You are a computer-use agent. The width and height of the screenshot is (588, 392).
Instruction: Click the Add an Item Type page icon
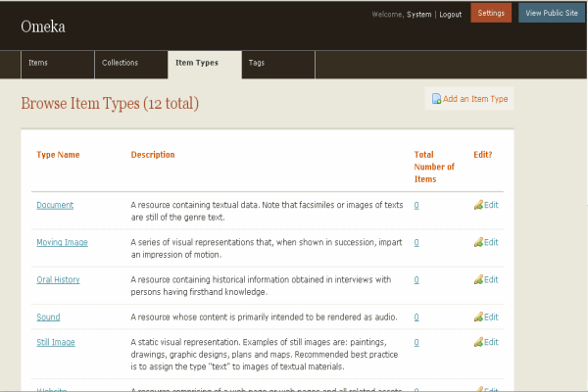(436, 99)
